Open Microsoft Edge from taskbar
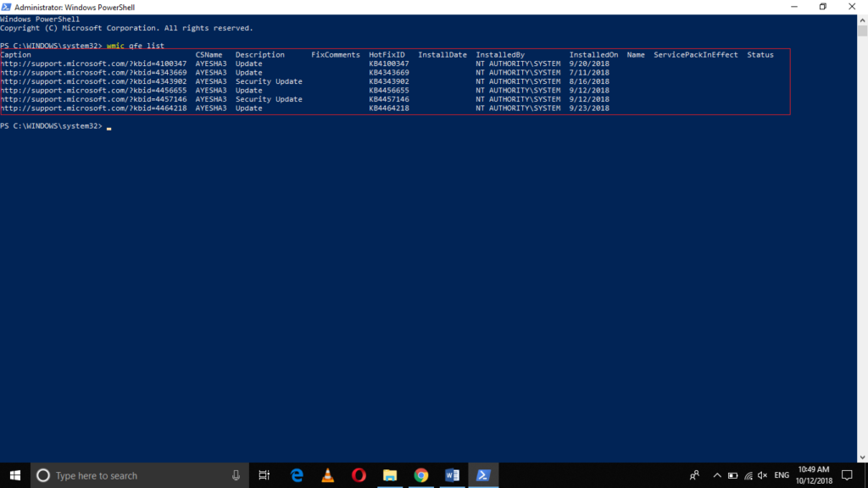The height and width of the screenshot is (488, 868). coord(295,475)
